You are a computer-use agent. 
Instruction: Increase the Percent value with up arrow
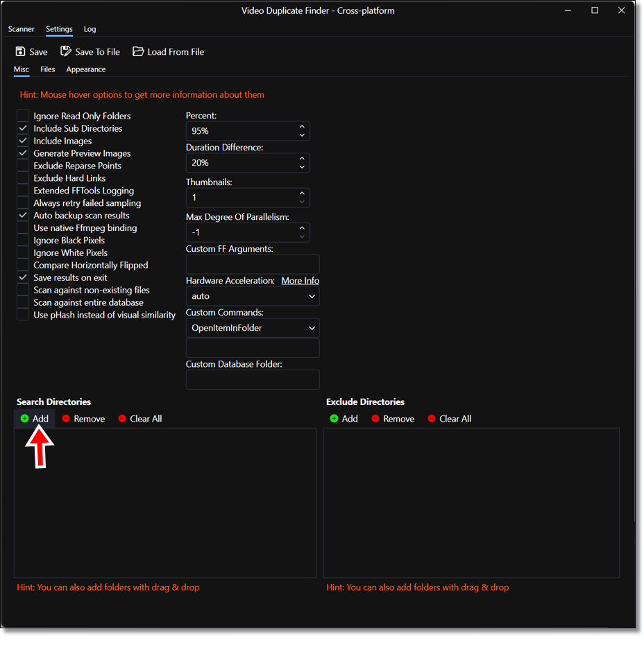pos(302,127)
